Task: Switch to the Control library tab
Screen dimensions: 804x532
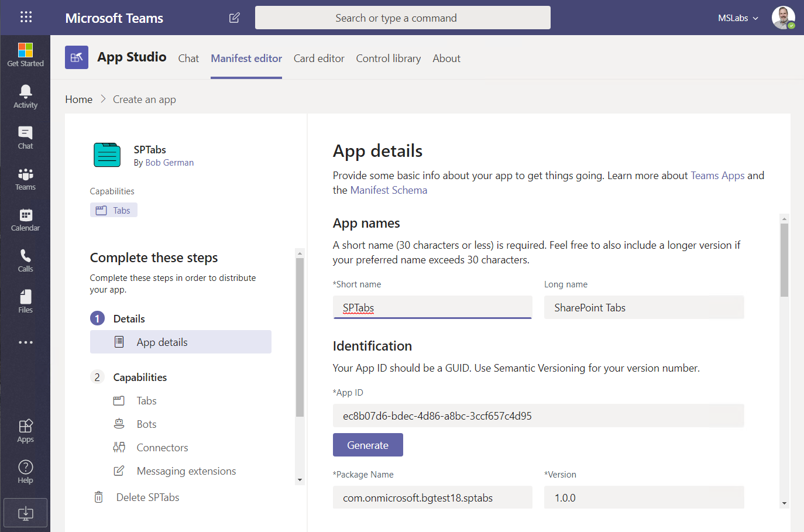Action: click(x=388, y=59)
